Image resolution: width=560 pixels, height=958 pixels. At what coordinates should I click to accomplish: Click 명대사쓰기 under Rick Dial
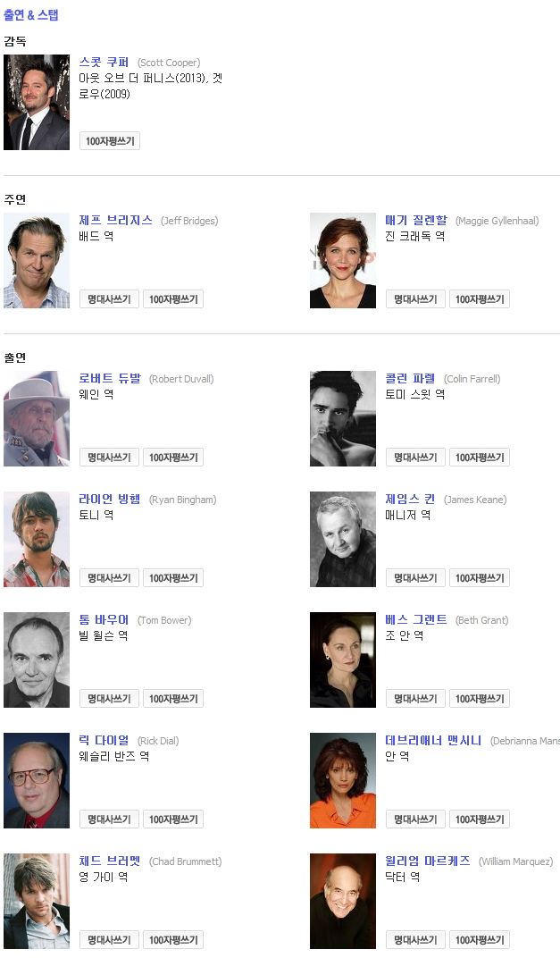(109, 819)
